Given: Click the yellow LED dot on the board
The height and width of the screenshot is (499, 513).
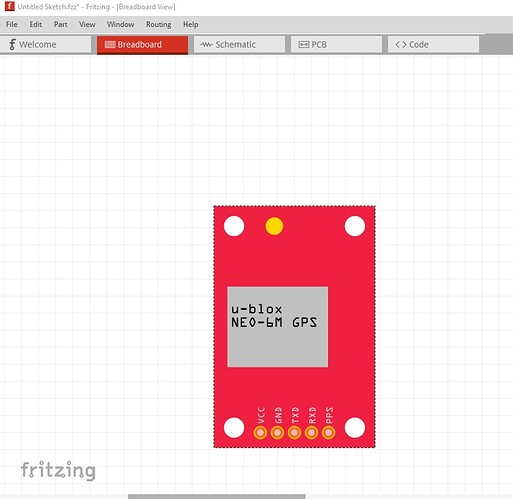Looking at the screenshot, I should coord(274,226).
